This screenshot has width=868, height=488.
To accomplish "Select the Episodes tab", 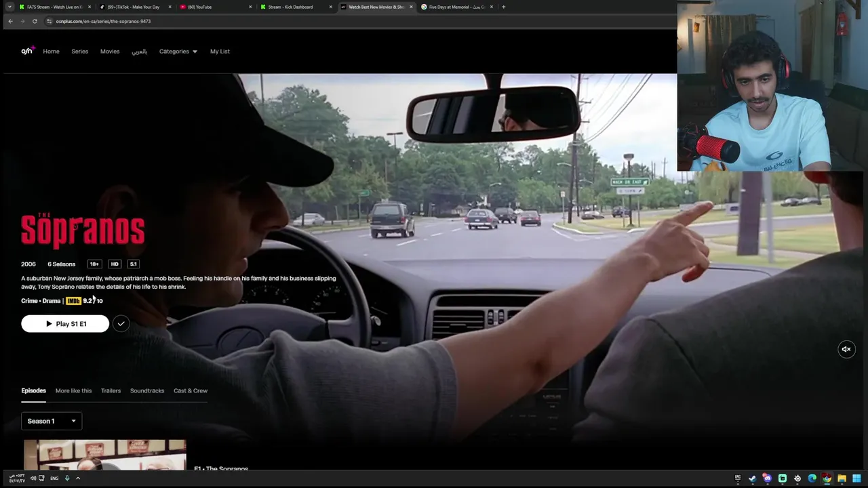I will 33,390.
